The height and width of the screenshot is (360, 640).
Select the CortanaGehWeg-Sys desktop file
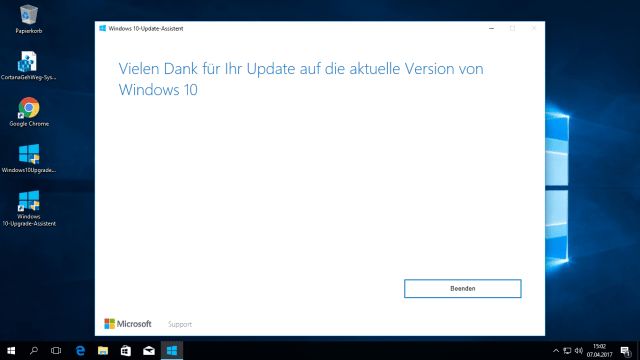(29, 66)
